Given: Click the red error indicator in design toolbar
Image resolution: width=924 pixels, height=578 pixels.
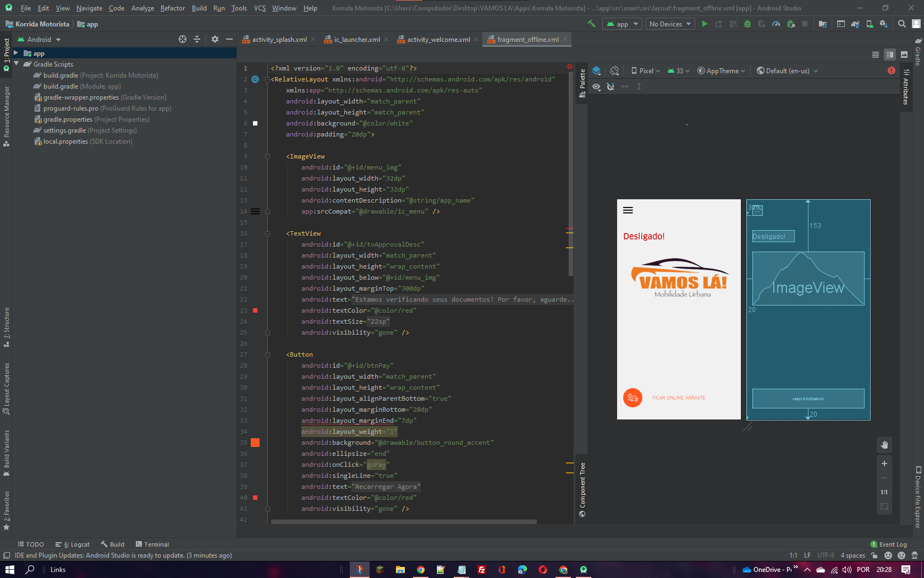Looking at the screenshot, I should pyautogui.click(x=891, y=71).
